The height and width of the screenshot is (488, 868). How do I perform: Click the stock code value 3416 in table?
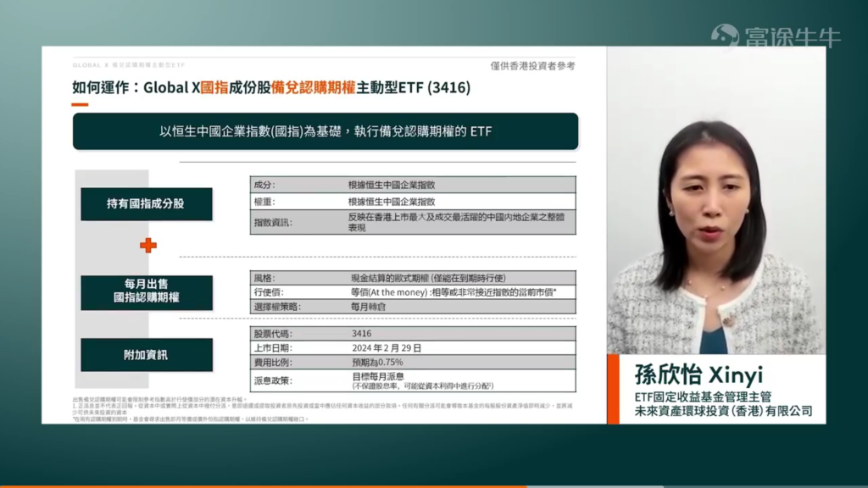(x=361, y=334)
